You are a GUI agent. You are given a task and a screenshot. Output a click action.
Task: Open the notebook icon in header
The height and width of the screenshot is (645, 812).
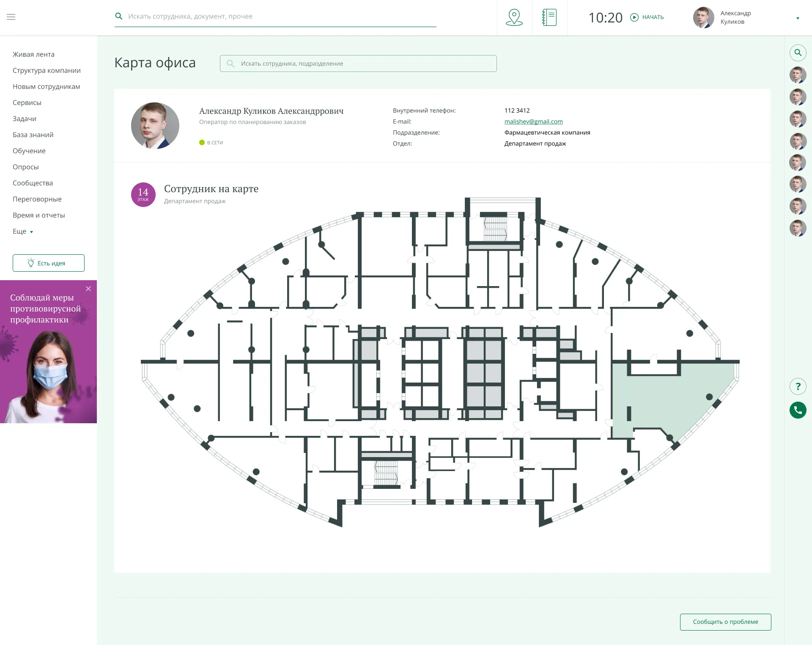point(549,17)
